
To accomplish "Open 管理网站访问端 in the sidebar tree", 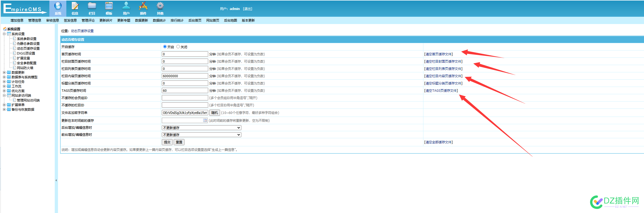I will coord(28,100).
